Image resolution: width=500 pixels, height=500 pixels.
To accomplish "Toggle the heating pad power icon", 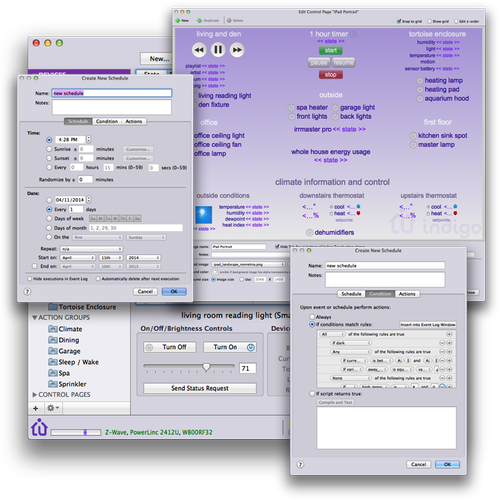I will pos(420,90).
